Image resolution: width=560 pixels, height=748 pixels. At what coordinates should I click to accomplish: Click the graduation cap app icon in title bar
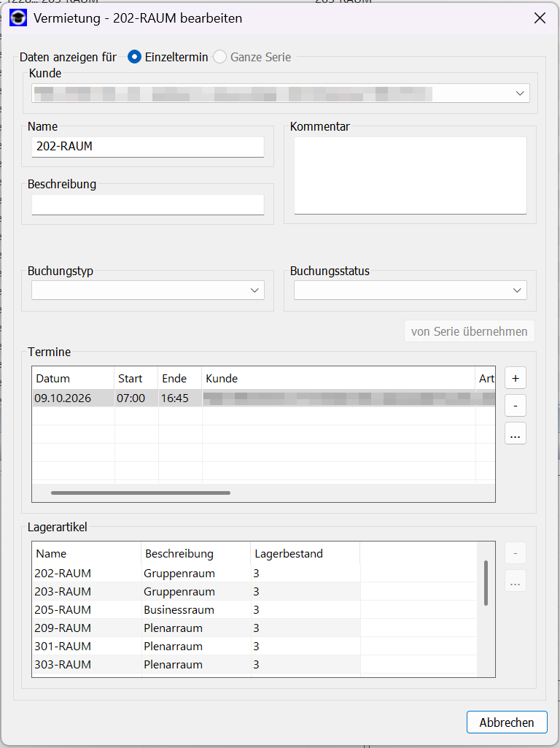pos(18,18)
